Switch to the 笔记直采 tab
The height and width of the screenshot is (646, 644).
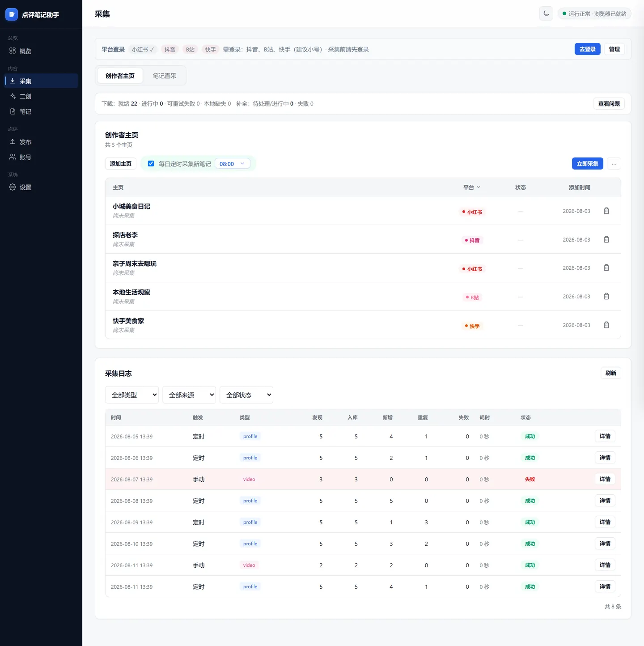(165, 76)
